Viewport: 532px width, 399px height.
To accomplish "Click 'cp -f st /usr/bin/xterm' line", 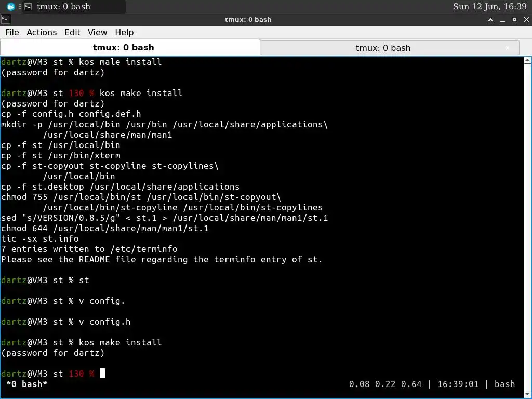I will (x=61, y=155).
